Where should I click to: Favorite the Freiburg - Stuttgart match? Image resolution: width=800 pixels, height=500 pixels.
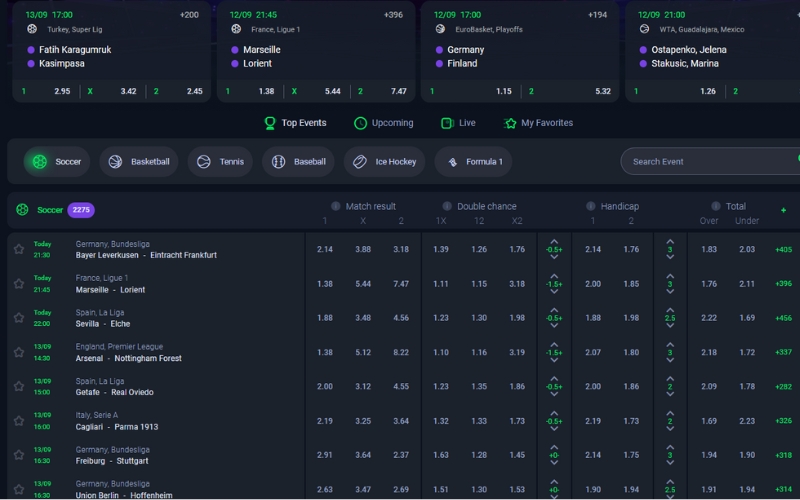pos(19,455)
